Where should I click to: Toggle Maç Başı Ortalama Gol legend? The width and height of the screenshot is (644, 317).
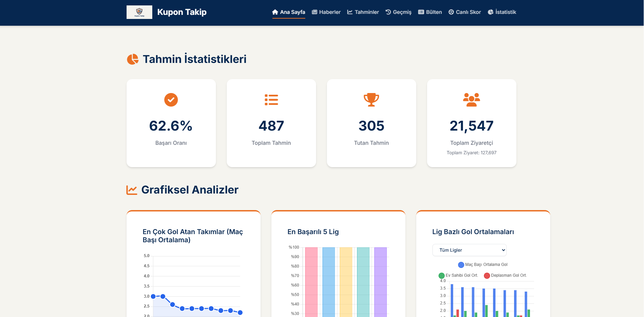coord(483,265)
